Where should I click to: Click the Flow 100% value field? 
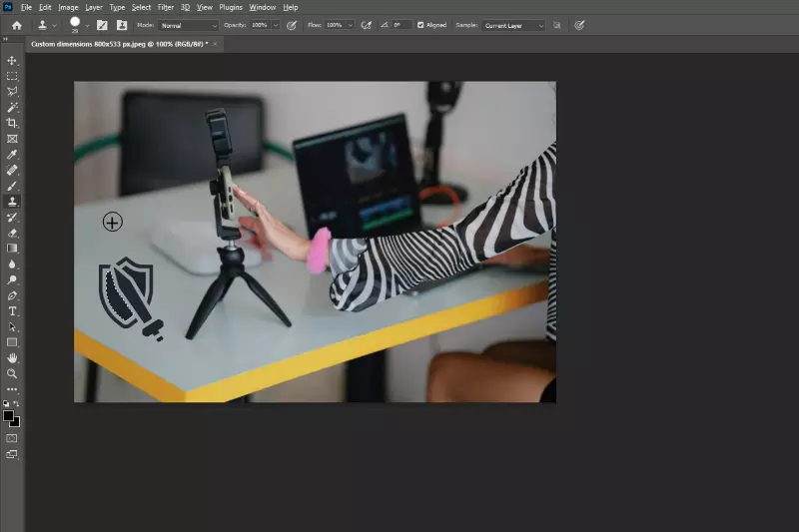(x=335, y=26)
